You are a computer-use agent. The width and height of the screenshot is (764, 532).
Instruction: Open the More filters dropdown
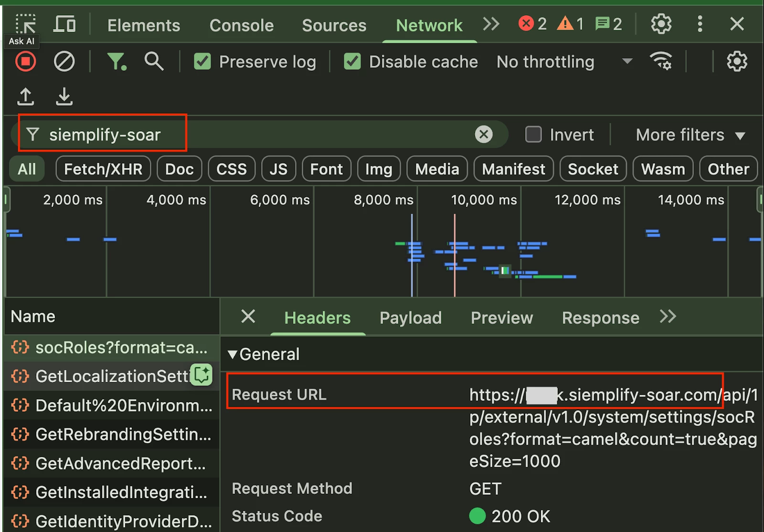click(690, 135)
